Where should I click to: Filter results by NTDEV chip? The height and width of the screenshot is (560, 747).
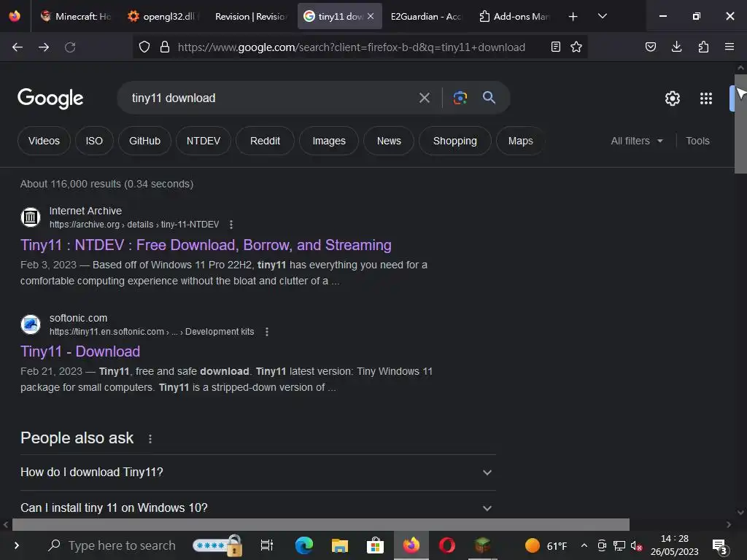click(204, 141)
